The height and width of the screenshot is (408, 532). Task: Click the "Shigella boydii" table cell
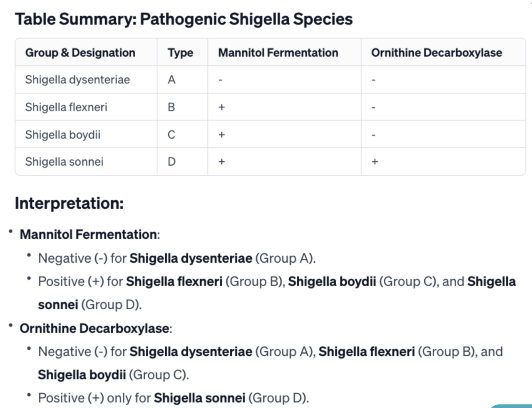click(63, 135)
